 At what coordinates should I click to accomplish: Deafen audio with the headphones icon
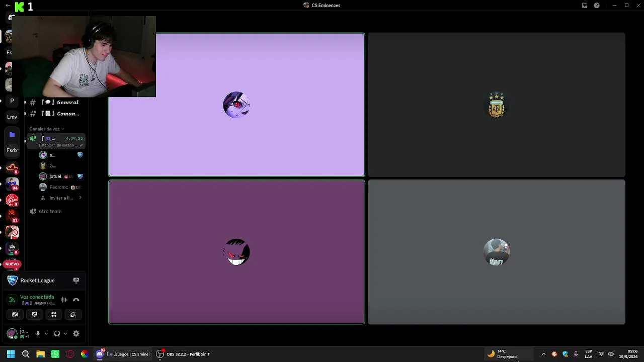pos(57,333)
